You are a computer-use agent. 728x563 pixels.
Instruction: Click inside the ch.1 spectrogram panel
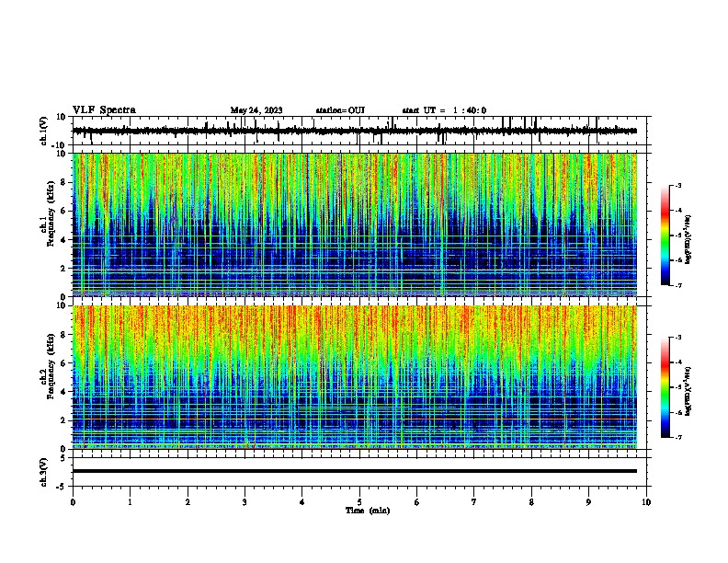click(355, 224)
